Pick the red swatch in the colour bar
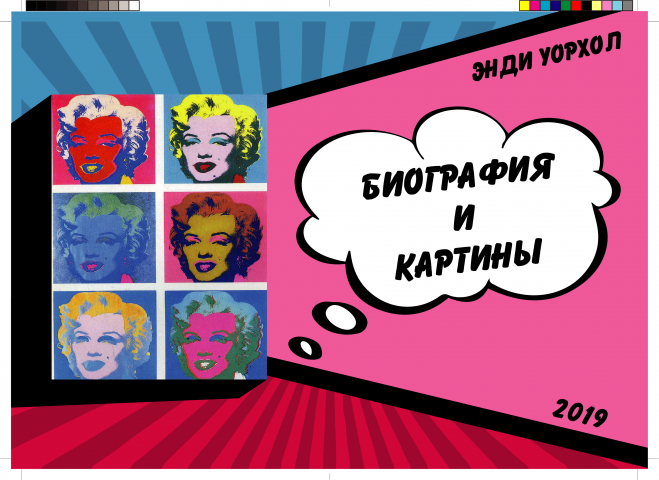Screen dimensions: 659x480 click(576, 5)
